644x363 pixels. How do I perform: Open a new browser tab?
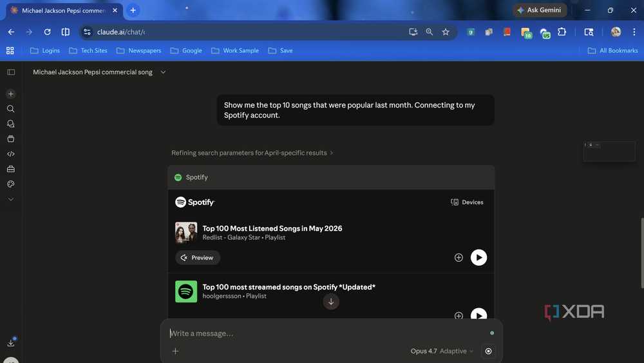click(133, 10)
